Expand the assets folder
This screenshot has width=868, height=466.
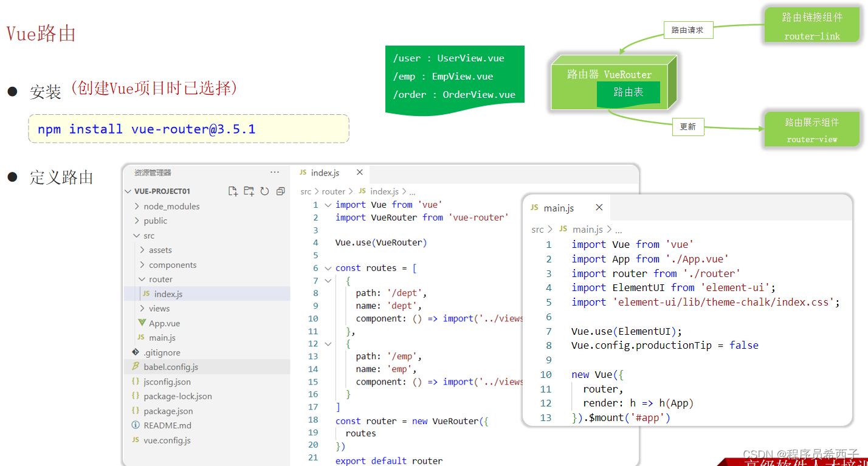(x=142, y=250)
